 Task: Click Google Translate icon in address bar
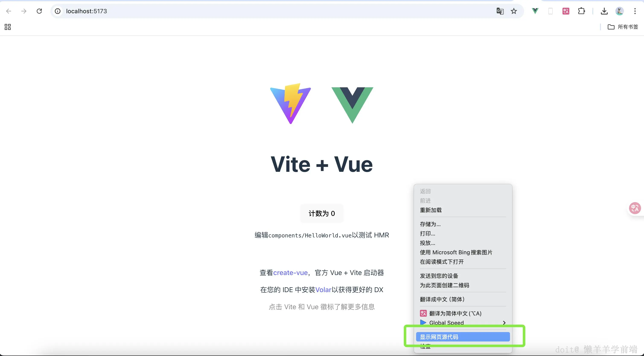pos(500,11)
